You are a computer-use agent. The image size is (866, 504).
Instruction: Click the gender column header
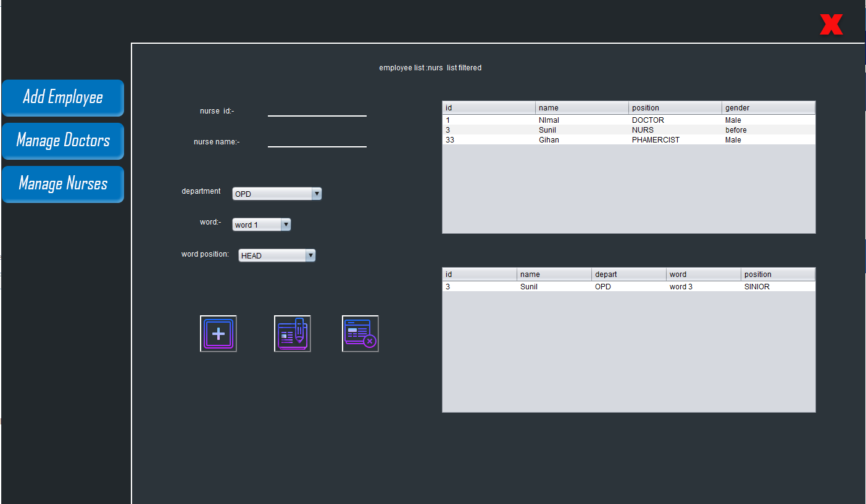tap(768, 108)
